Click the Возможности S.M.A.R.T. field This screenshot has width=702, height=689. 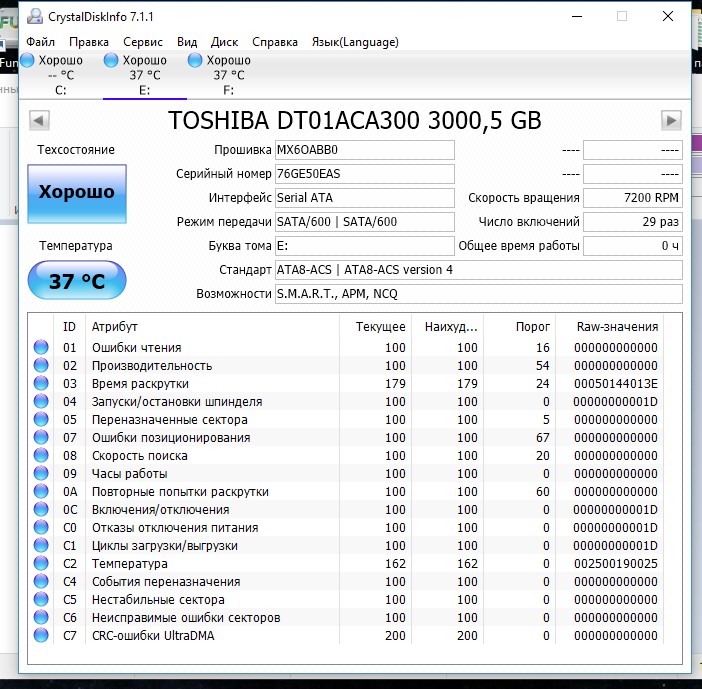coord(479,294)
